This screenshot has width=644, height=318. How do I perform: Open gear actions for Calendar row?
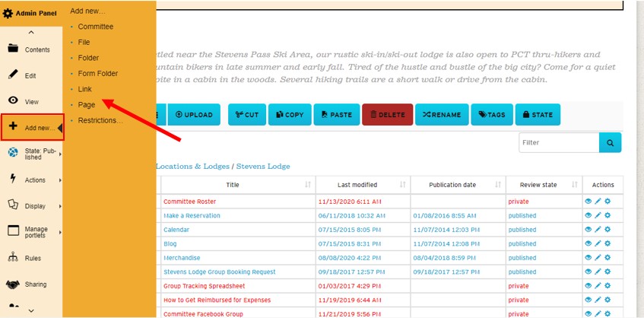coord(608,230)
